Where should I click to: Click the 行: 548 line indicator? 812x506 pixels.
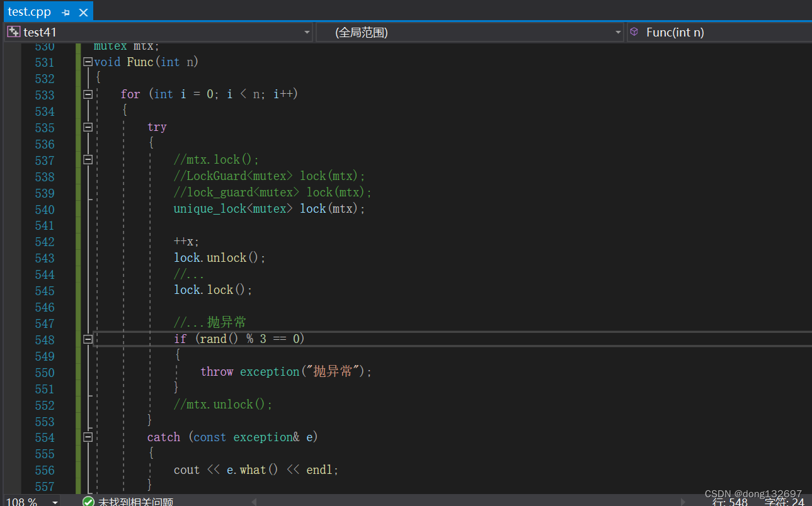(x=729, y=502)
